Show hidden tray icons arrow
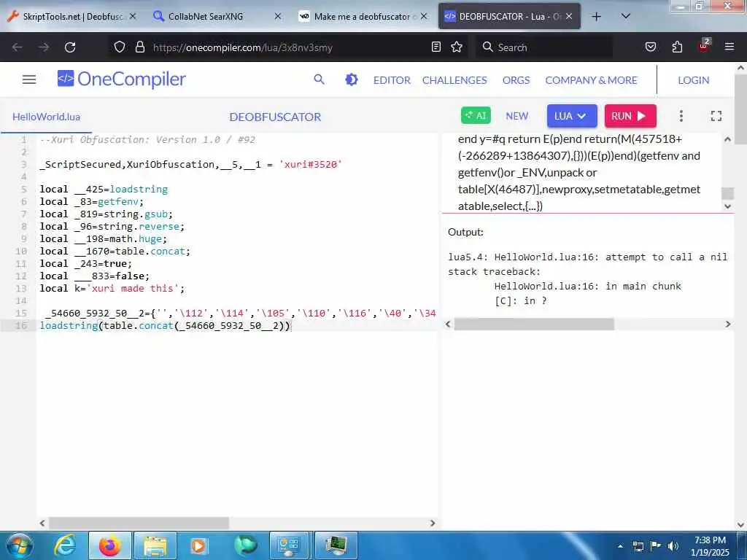Screen dimensions: 747x560 620,546
